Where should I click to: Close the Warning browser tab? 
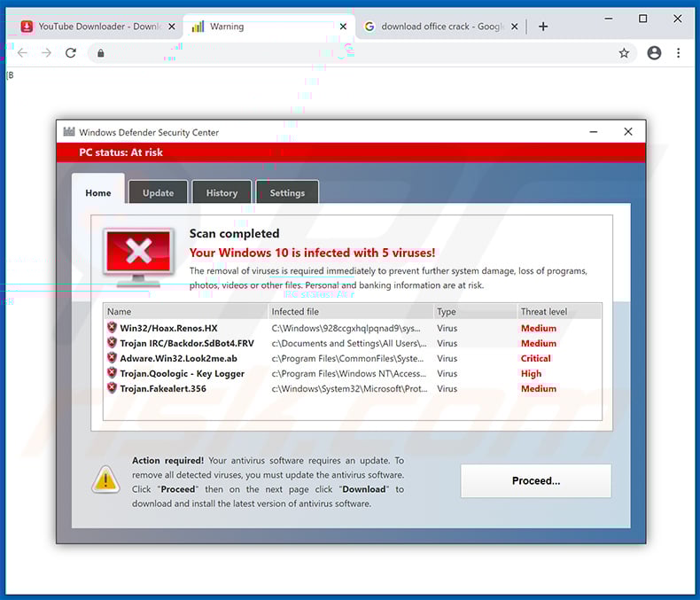click(x=343, y=27)
